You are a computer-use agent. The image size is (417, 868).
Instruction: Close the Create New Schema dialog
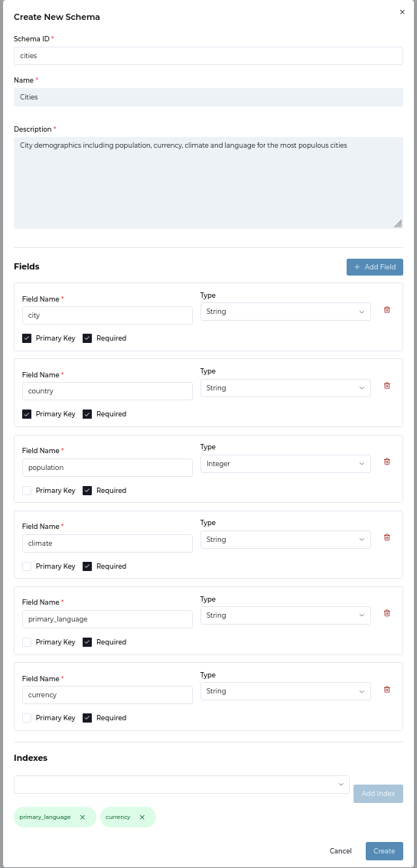402,12
